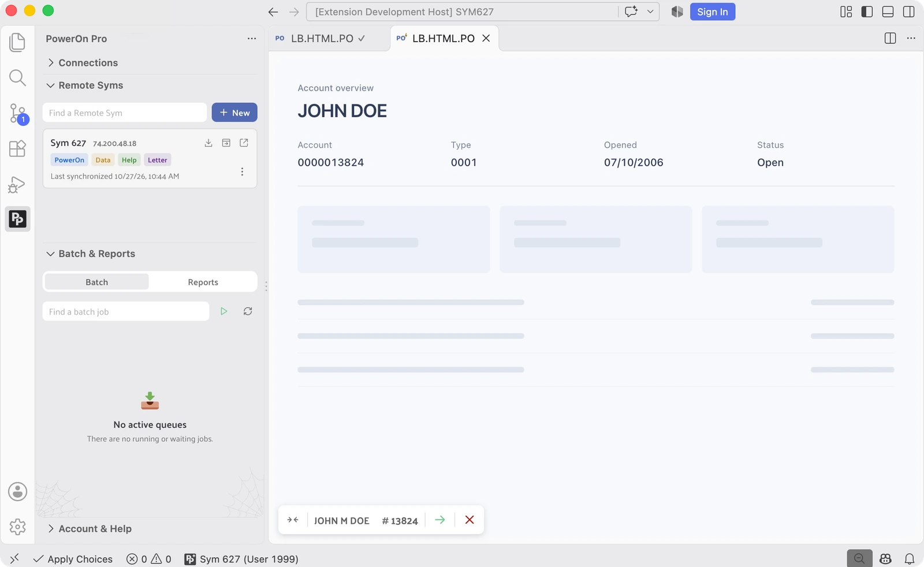The height and width of the screenshot is (567, 924).
Task: Open the Accounts icon in activity bar
Action: pos(17,491)
